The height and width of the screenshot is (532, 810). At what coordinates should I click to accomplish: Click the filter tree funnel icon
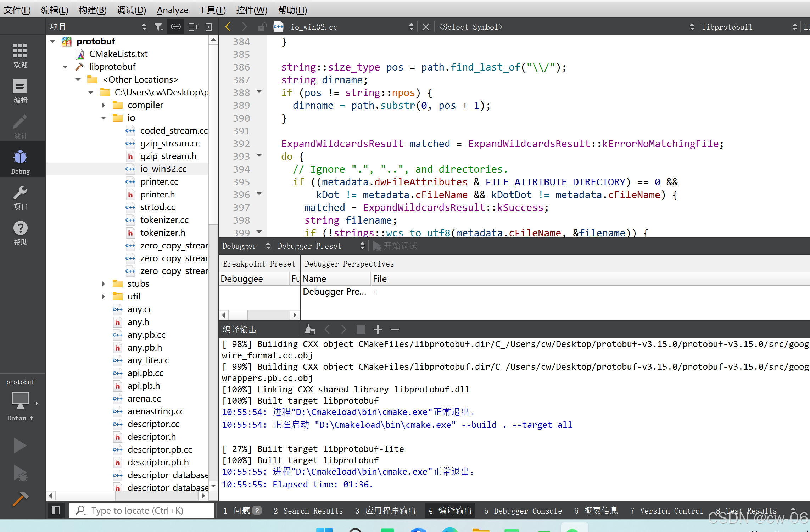pyautogui.click(x=159, y=27)
